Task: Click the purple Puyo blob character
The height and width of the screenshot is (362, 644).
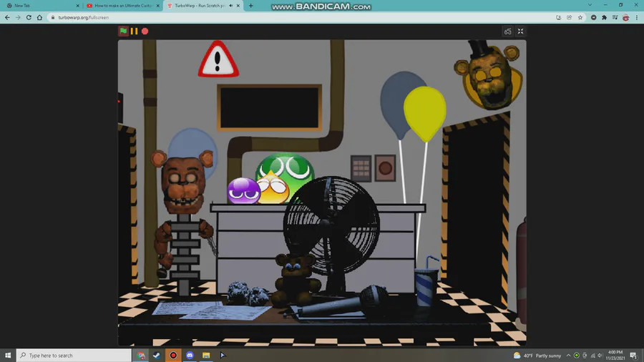Action: click(x=243, y=191)
